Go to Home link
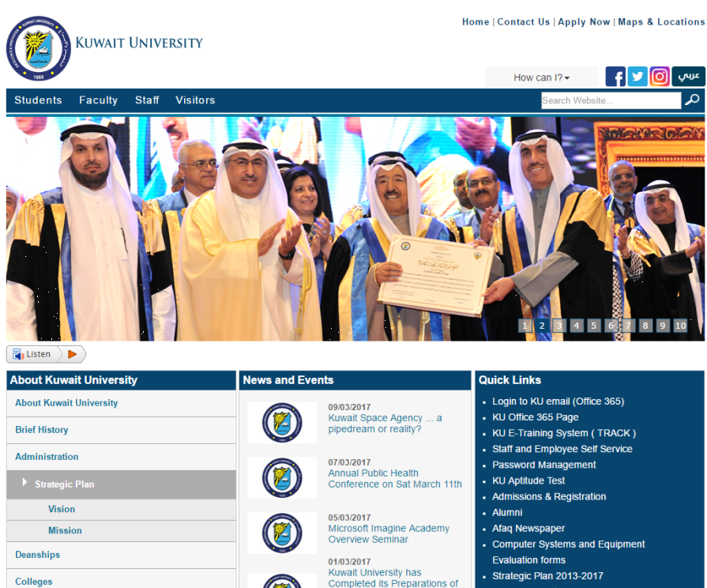 pos(476,21)
